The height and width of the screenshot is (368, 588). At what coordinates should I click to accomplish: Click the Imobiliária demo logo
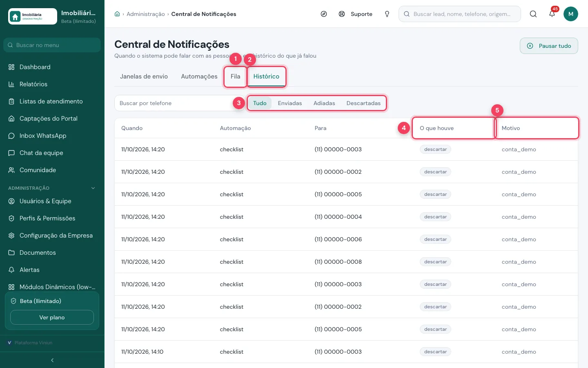[x=33, y=16]
